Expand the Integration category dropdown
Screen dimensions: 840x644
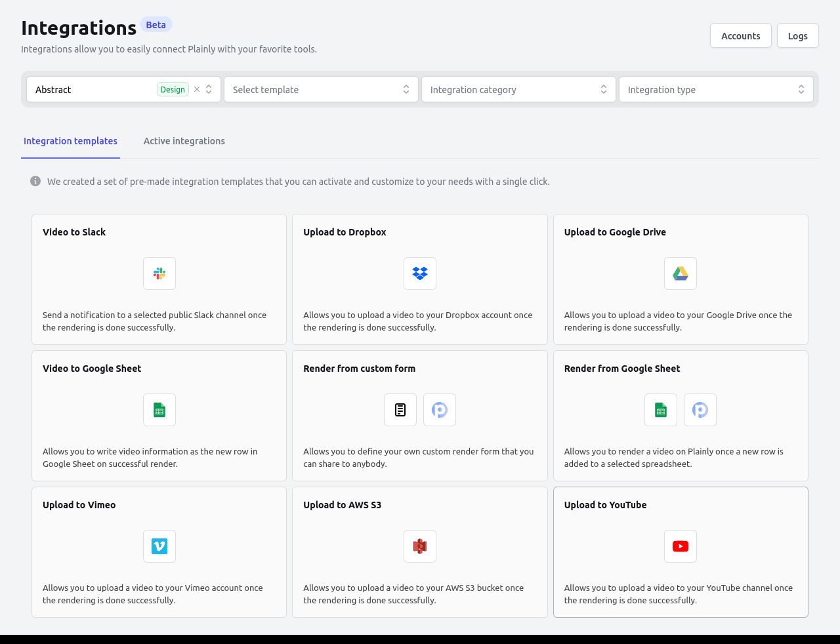coord(518,89)
